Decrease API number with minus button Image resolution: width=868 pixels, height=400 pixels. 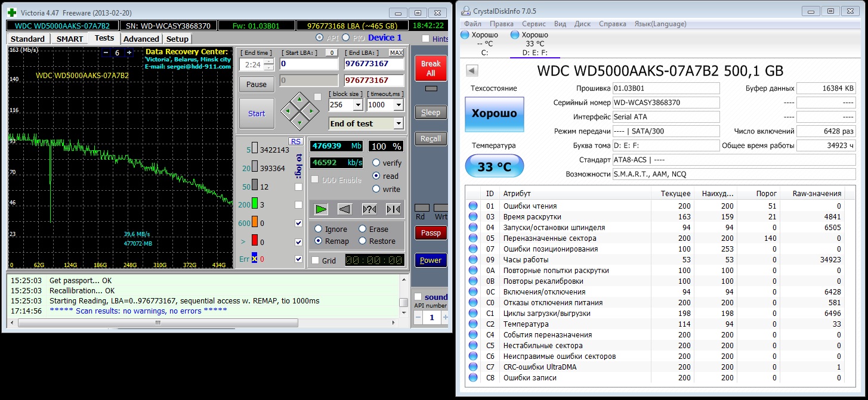418,318
